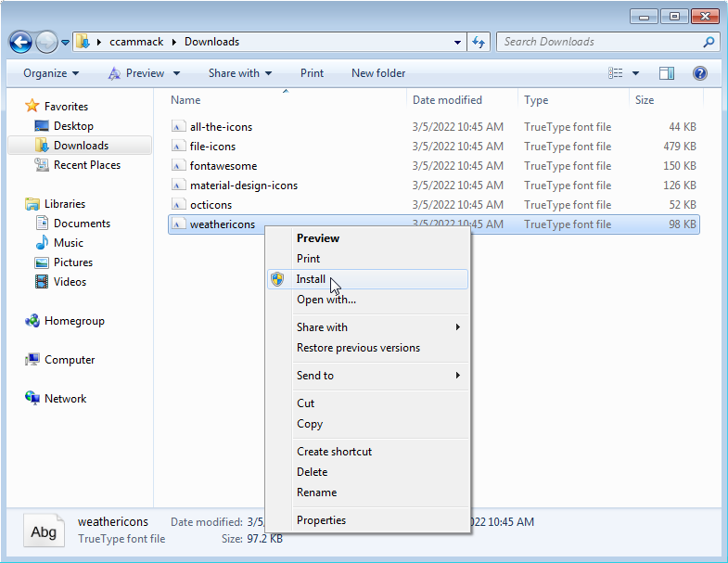Expand the Preview button dropdown arrow
The image size is (728, 563).
pos(176,73)
